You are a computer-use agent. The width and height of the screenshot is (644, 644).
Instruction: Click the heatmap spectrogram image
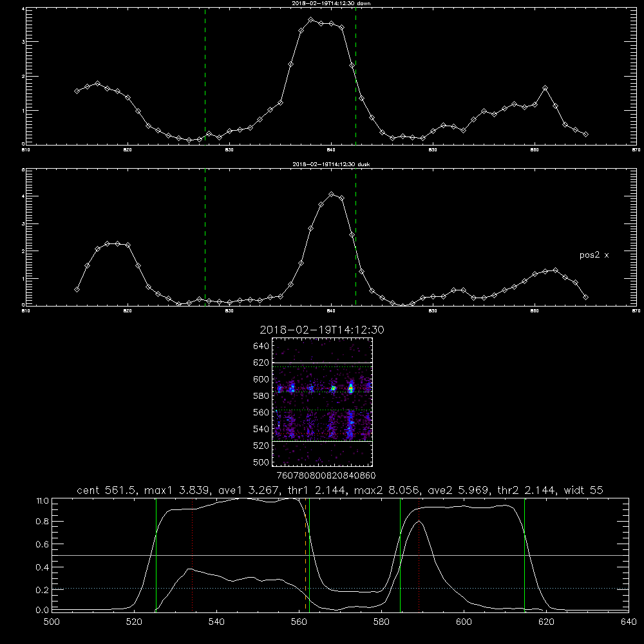tap(323, 402)
